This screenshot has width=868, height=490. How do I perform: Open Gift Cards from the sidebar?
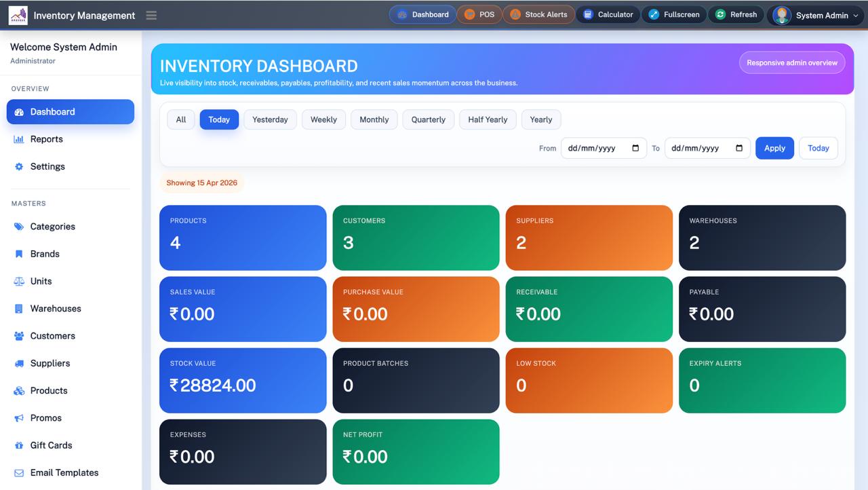[x=19, y=445]
